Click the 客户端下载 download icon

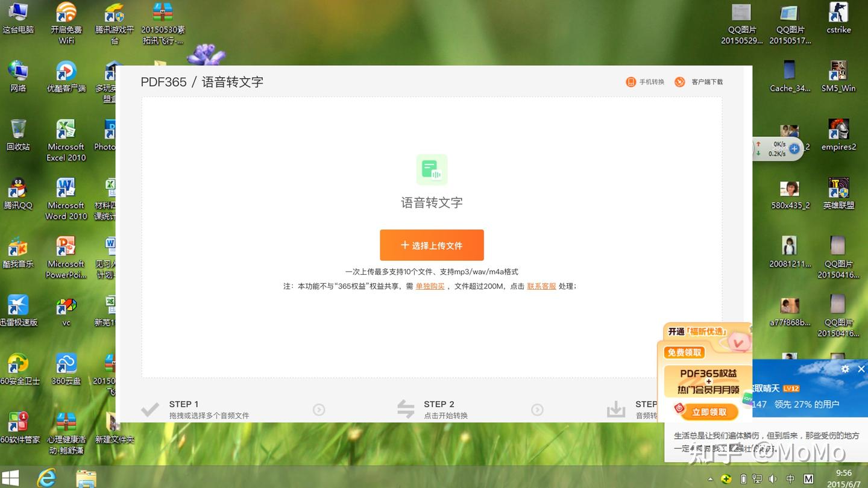click(680, 82)
